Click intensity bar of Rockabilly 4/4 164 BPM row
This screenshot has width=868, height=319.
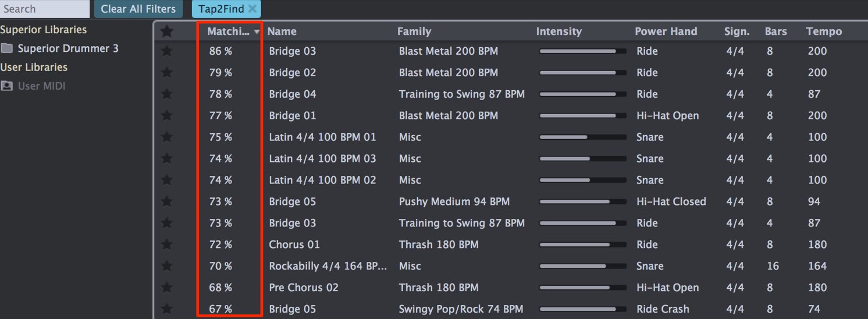tap(583, 267)
